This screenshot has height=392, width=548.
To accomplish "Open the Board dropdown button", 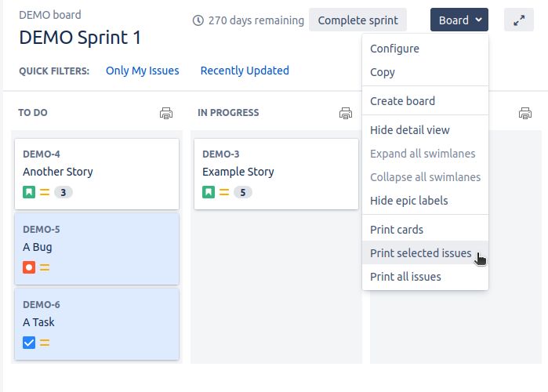I will click(459, 20).
